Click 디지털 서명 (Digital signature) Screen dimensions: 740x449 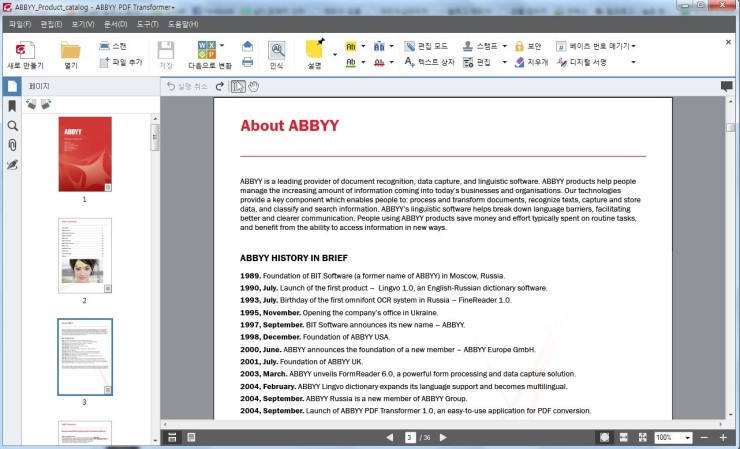581,62
